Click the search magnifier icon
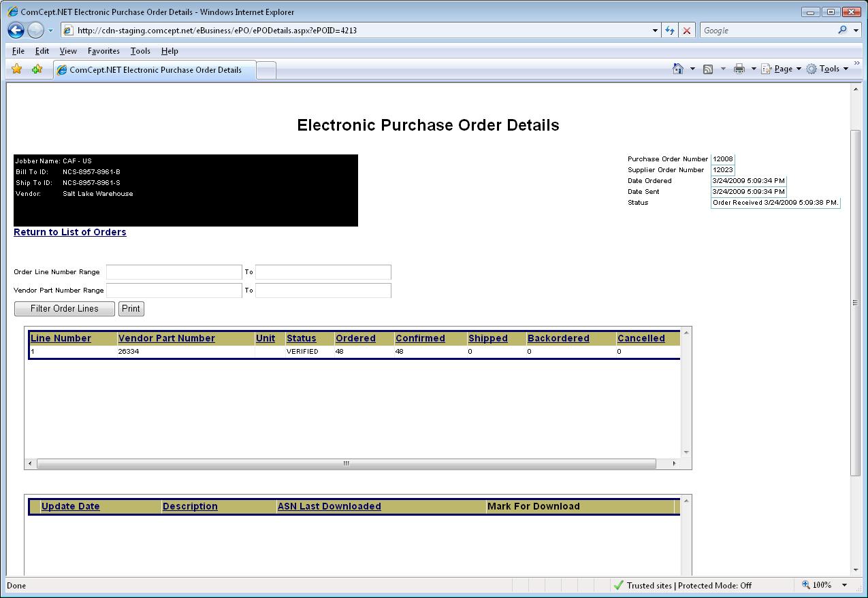This screenshot has width=868, height=598. (x=843, y=31)
